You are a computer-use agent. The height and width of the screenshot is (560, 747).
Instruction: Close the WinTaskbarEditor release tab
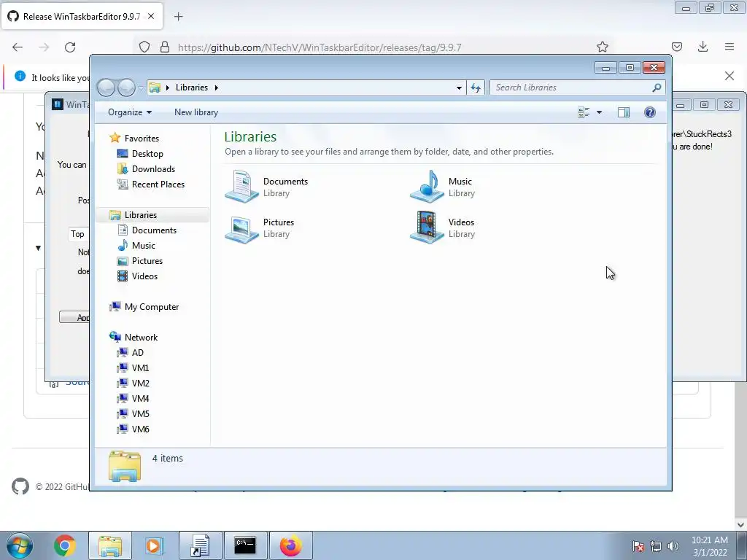click(x=151, y=16)
